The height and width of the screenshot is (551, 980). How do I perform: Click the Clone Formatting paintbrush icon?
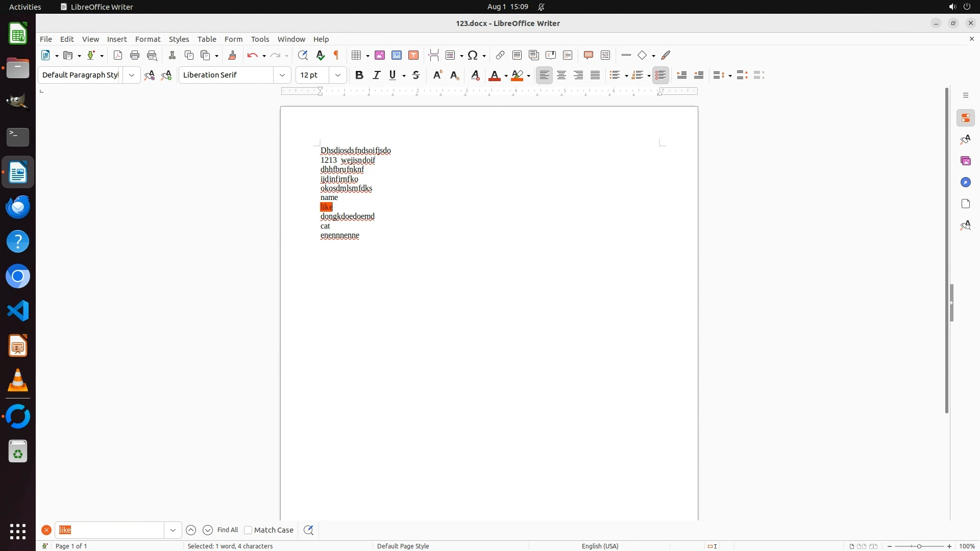232,55
